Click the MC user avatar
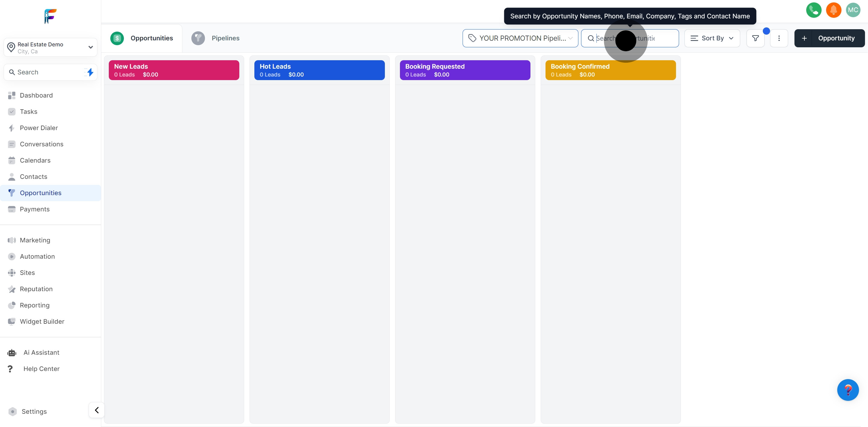Screen dimensions: 868x427 coord(853,10)
